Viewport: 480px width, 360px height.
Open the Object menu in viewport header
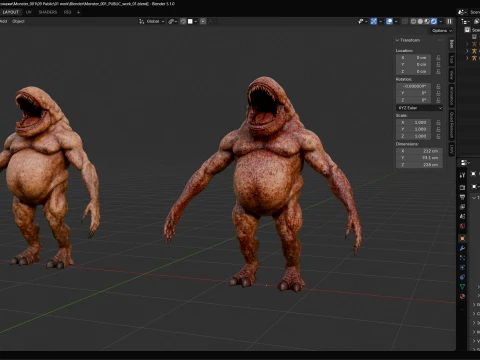(18, 21)
